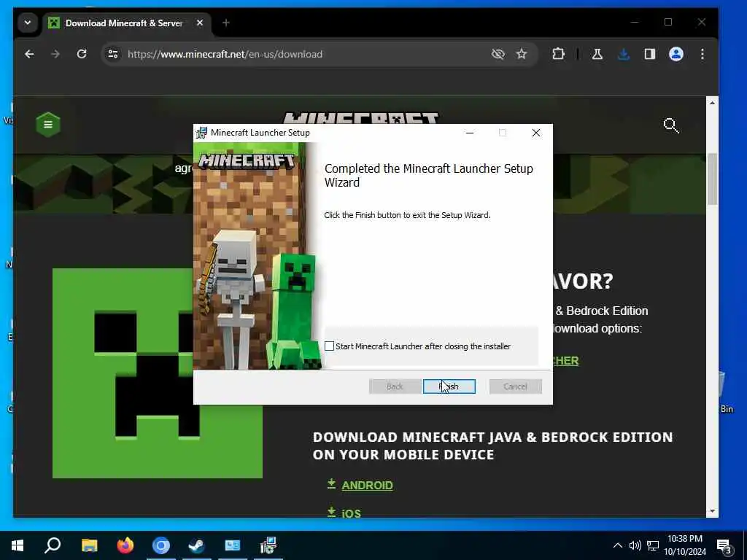747x560 pixels.
Task: Launch Firefox from taskbar
Action: (x=125, y=545)
